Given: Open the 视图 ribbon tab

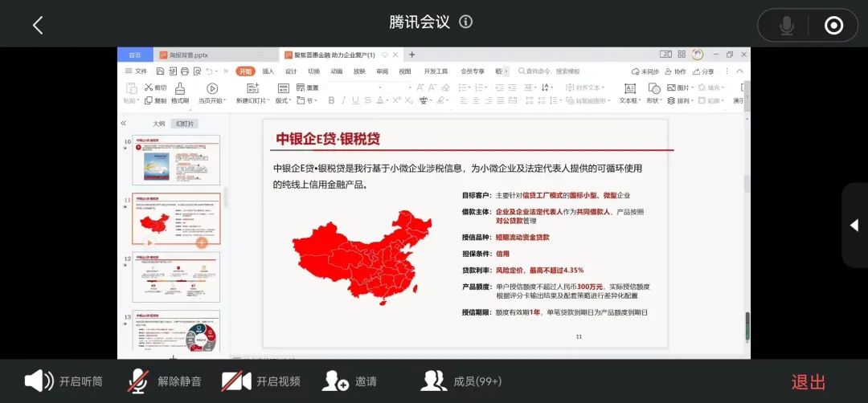Looking at the screenshot, I should 404,71.
